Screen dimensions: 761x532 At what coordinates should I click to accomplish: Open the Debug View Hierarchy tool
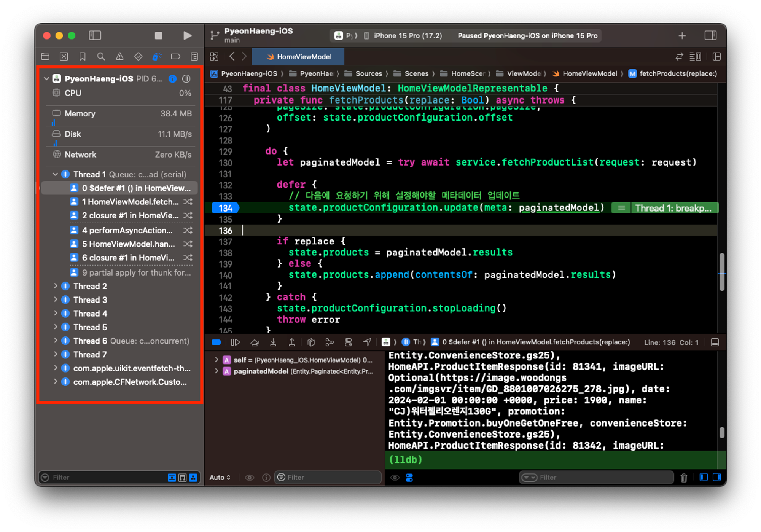point(311,342)
